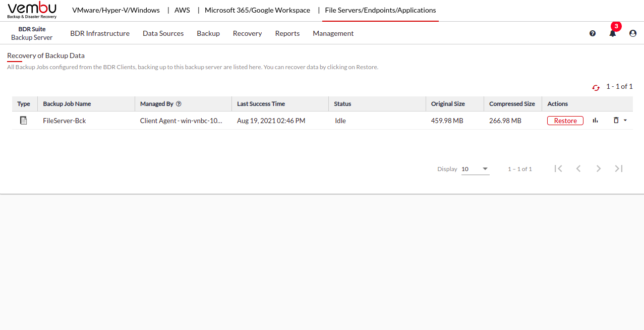Click the Vembu logo
Screen dimensions: 644x330
click(x=32, y=10)
